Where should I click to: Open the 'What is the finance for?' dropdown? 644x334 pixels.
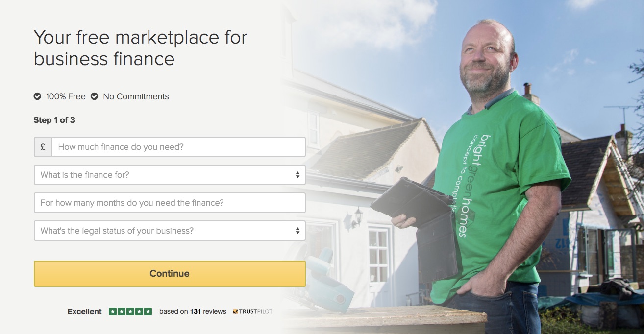pos(170,175)
